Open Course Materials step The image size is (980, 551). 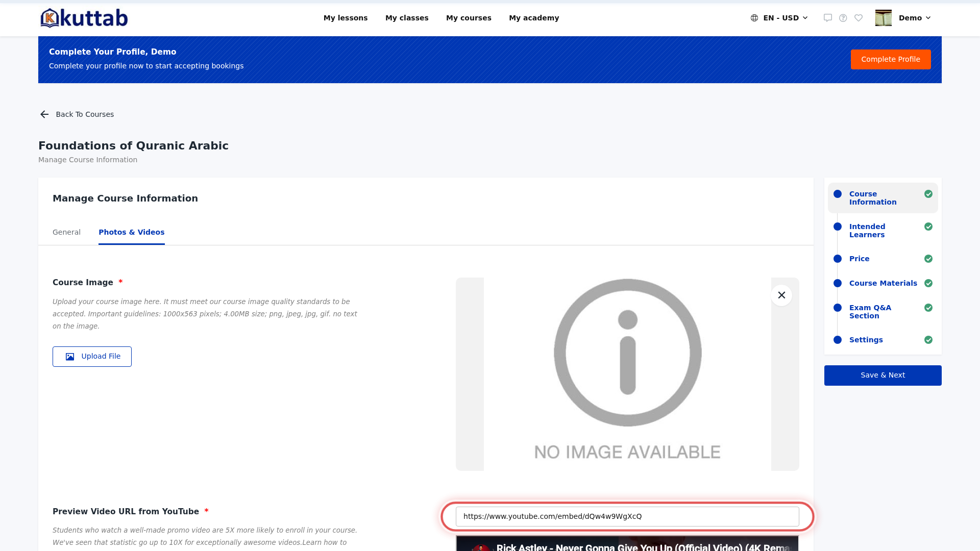(883, 283)
